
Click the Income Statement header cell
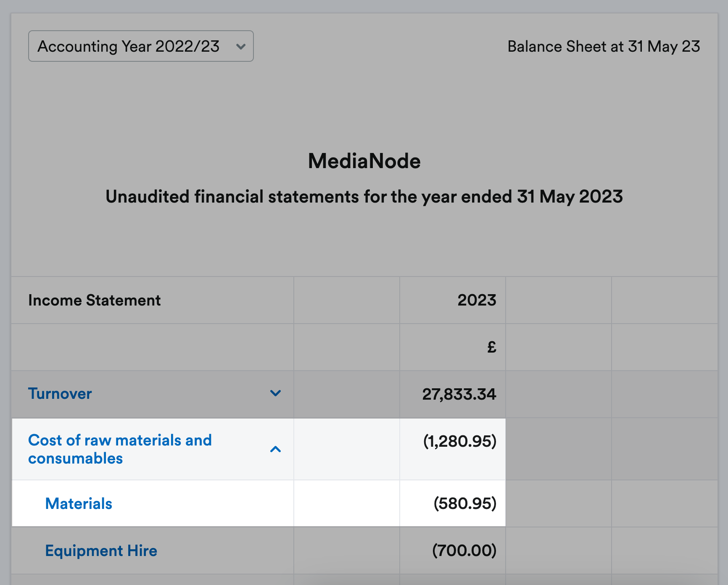click(94, 300)
